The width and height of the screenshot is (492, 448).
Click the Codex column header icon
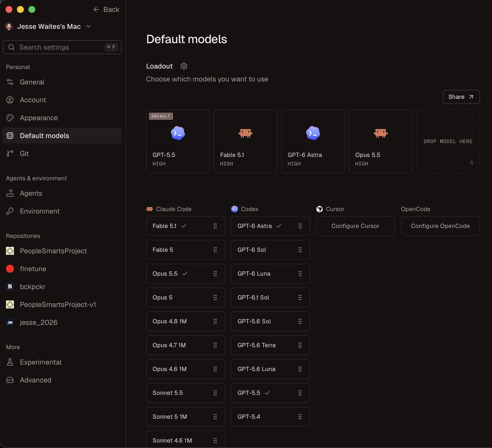click(235, 209)
